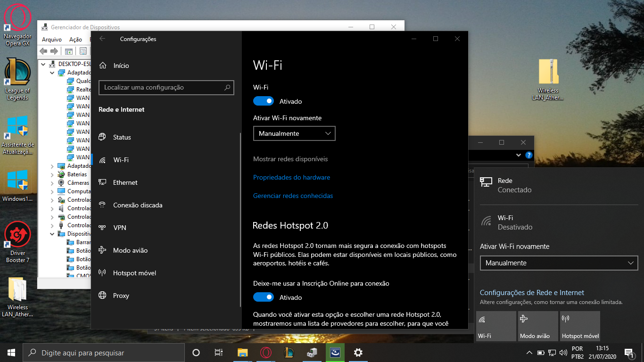The width and height of the screenshot is (644, 362).
Task: Disable the Inscrição Online Hotspot toggle
Action: tap(263, 297)
